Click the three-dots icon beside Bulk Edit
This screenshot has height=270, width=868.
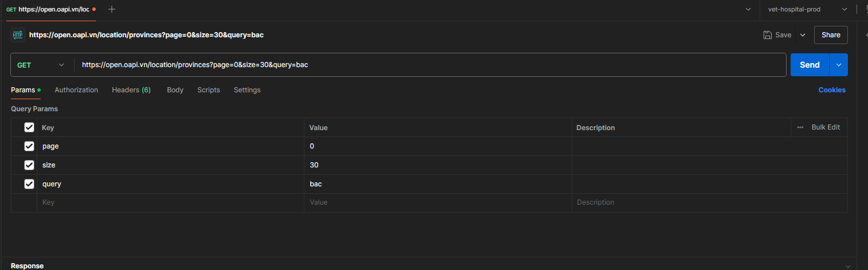click(800, 127)
